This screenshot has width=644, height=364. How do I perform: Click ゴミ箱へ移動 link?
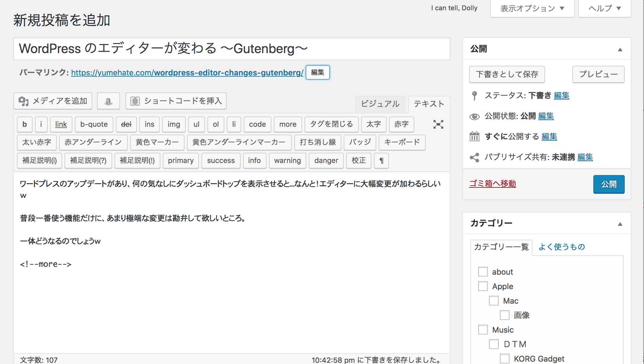(x=493, y=184)
